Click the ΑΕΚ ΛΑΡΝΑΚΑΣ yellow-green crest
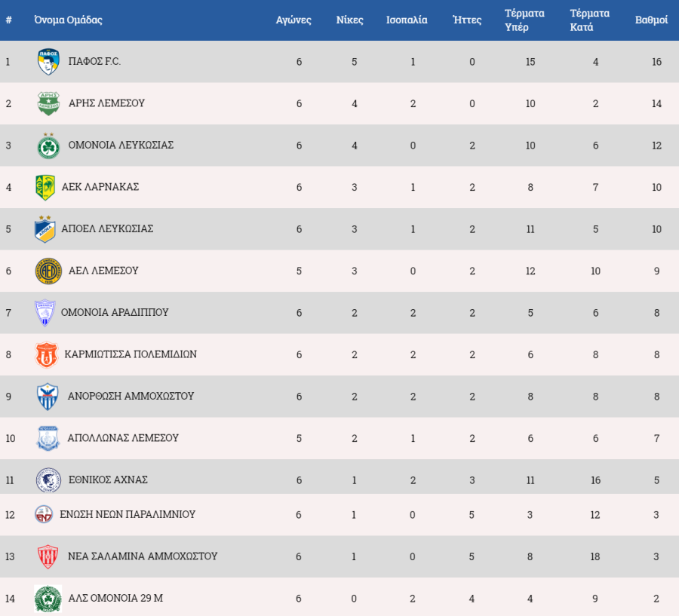 45,187
